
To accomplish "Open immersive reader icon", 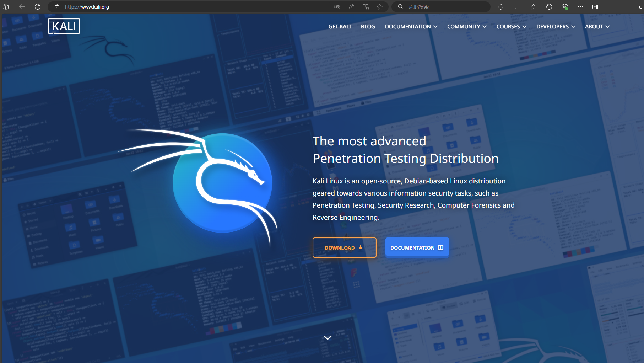I will pyautogui.click(x=366, y=7).
